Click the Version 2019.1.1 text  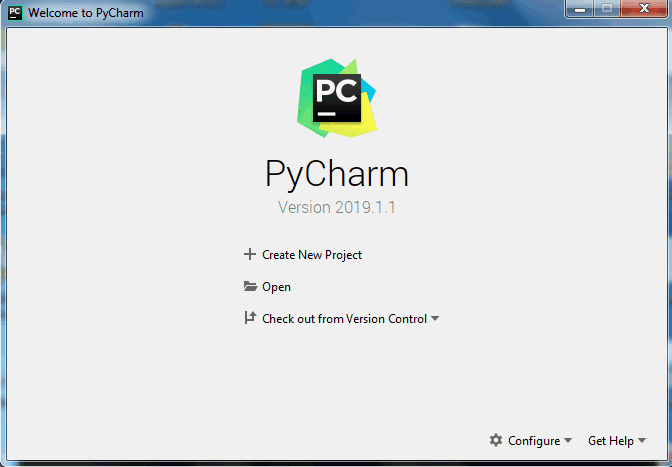click(x=336, y=207)
